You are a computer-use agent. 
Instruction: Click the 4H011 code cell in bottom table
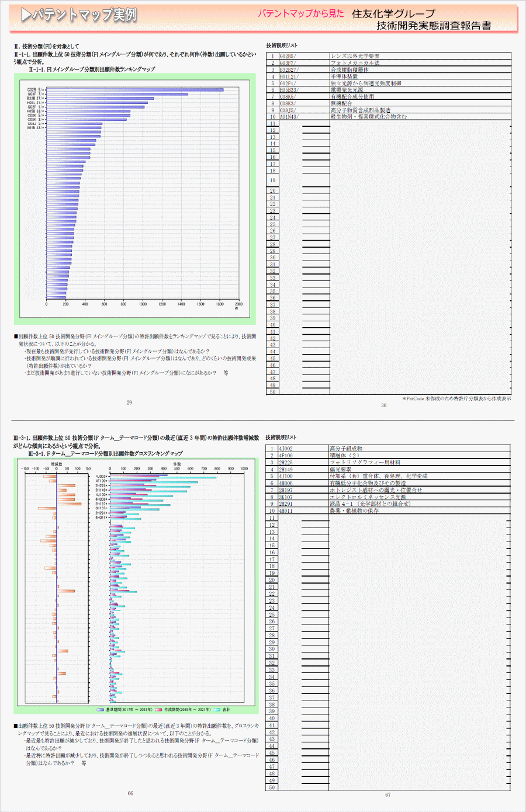click(x=303, y=511)
